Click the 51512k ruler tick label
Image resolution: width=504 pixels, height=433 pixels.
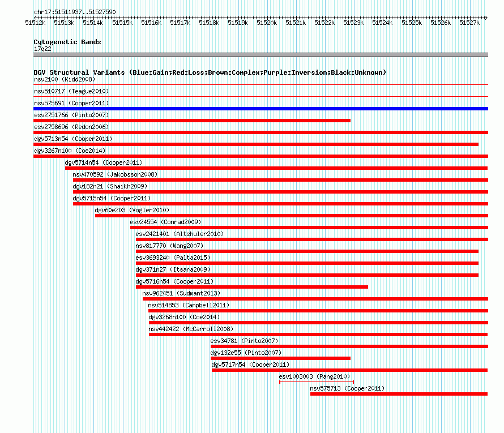pos(35,23)
